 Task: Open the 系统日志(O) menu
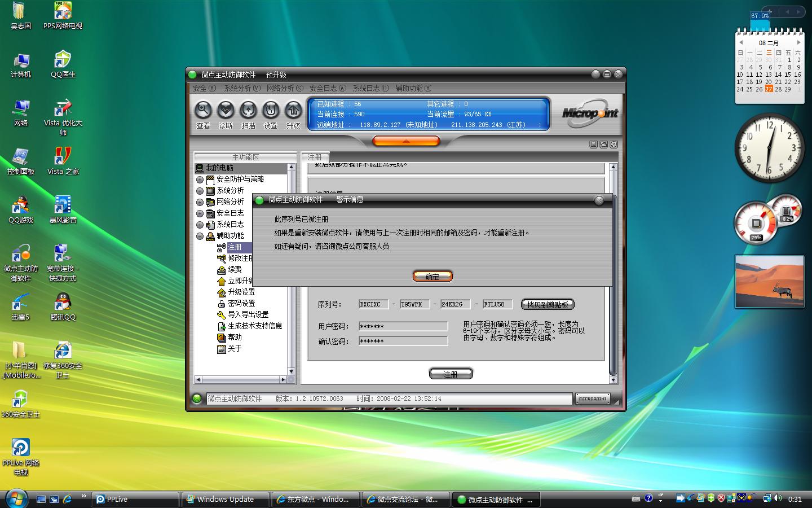(x=370, y=88)
